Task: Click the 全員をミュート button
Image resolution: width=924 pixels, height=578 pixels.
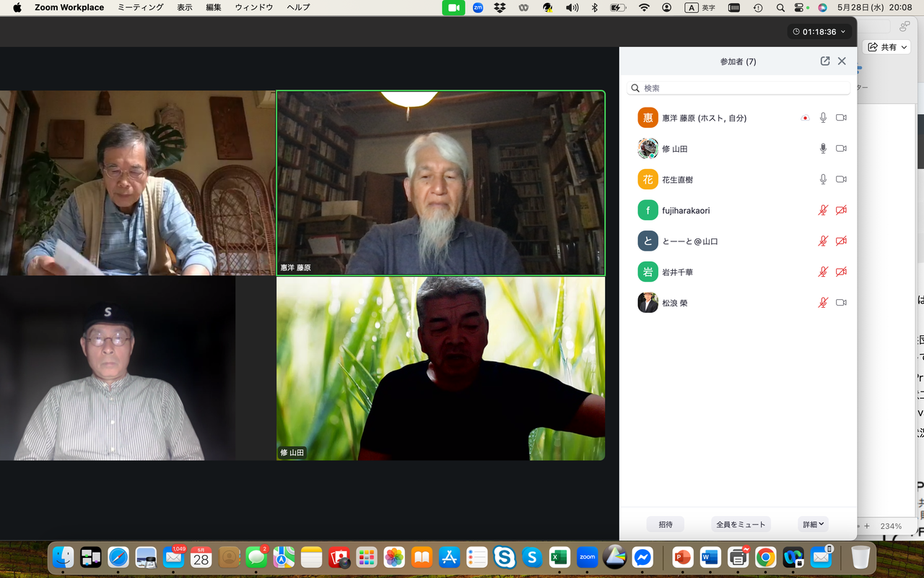Action: point(740,525)
